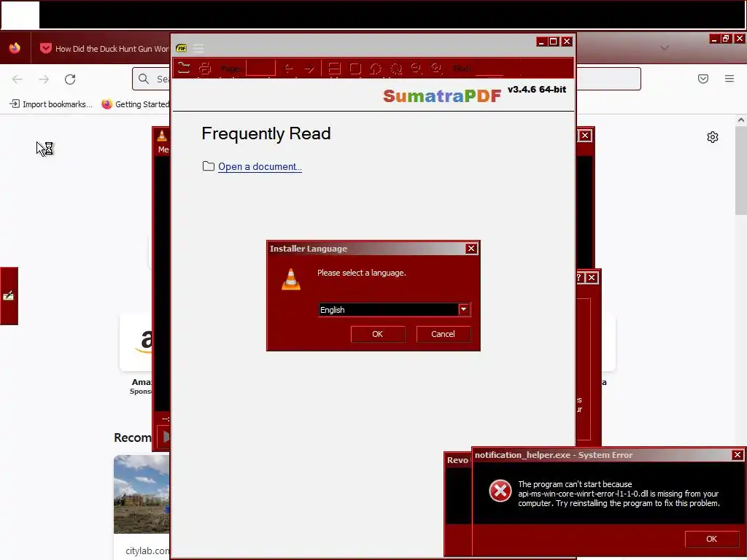Viewport: 747px width, 560px height.
Task: Open the Getting Started bookmark
Action: tap(135, 104)
